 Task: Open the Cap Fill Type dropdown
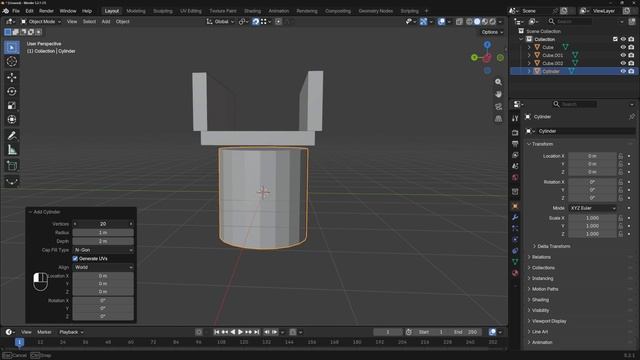click(103, 250)
